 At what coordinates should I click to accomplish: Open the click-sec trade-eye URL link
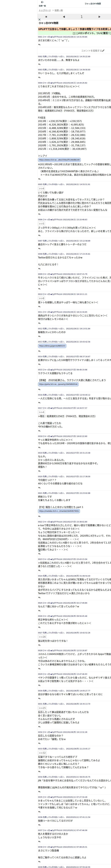(59, 160)
